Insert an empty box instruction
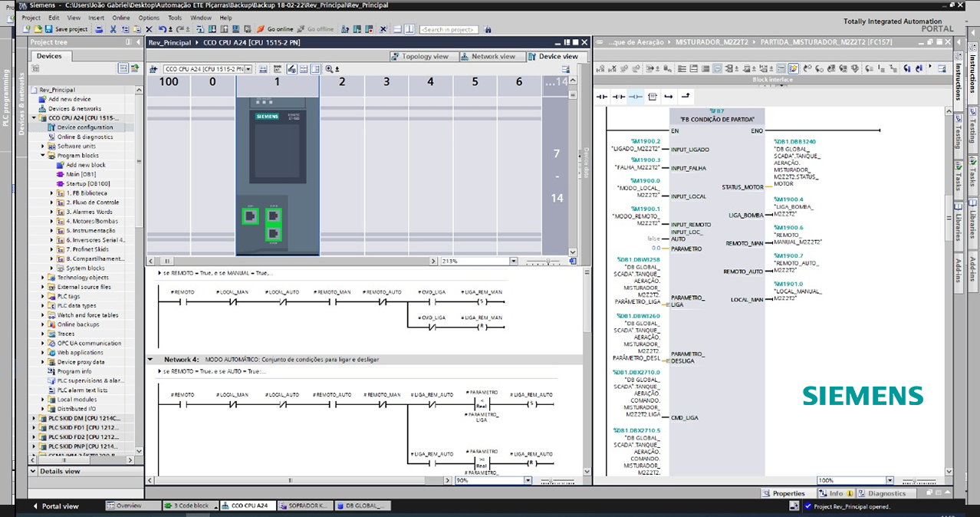Viewport: 980px width, 517px height. [x=653, y=97]
